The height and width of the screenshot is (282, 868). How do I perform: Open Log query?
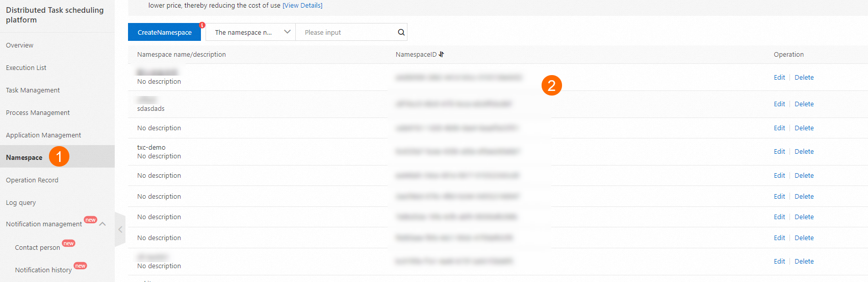point(21,202)
